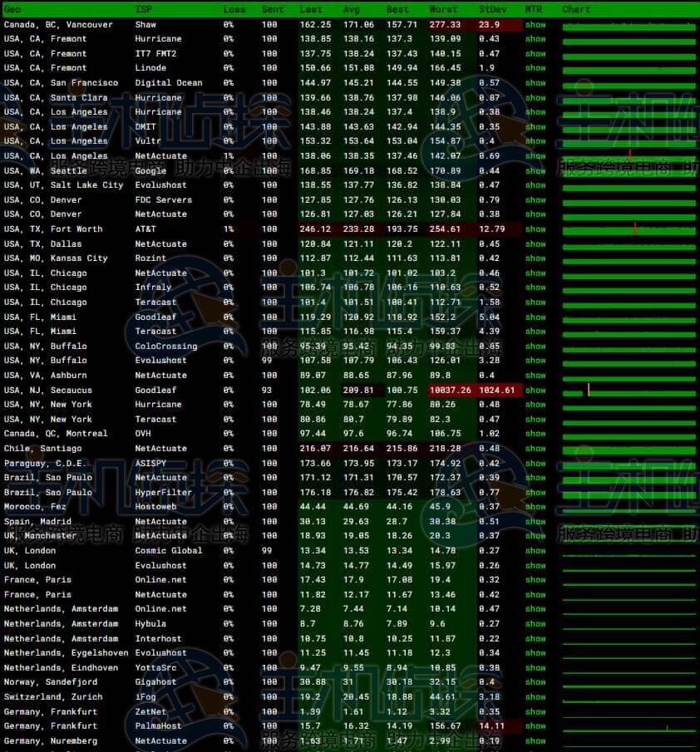This screenshot has height=752, width=700.
Task: Open MTR show link for Secaucus Goodleaf
Action: click(x=535, y=391)
